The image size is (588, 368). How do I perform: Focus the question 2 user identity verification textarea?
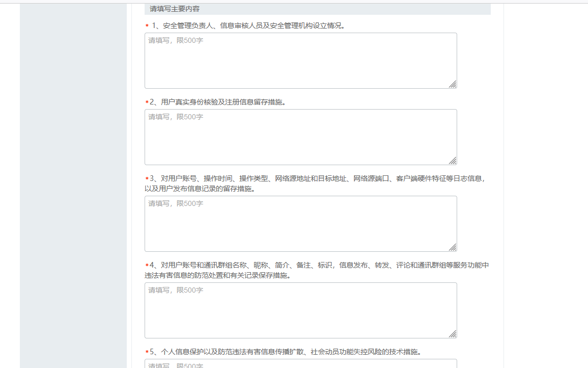[x=300, y=137]
